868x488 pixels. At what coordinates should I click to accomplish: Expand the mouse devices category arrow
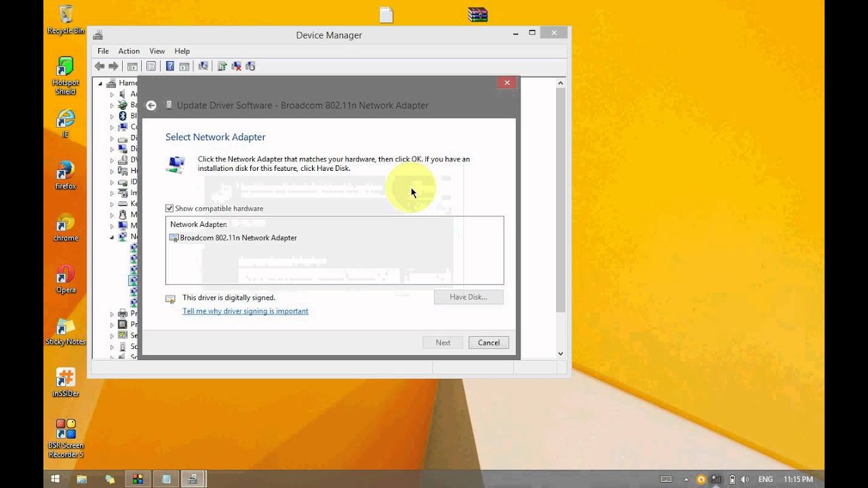pos(113,214)
